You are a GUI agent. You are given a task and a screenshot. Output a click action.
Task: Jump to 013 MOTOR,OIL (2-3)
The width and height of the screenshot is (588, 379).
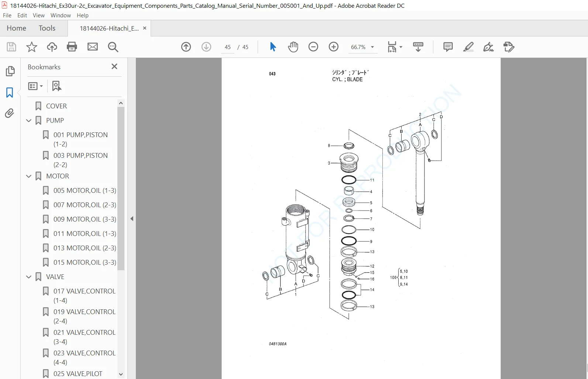click(x=85, y=248)
